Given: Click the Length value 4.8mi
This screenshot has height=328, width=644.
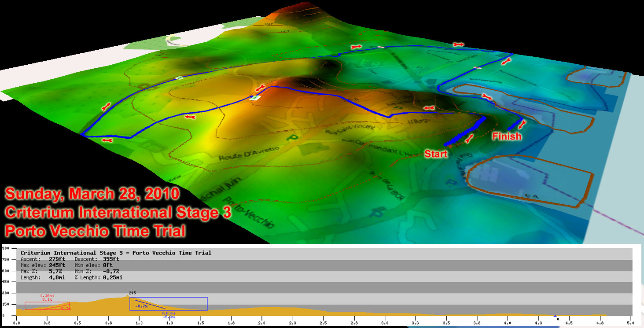Looking at the screenshot, I should (57, 278).
